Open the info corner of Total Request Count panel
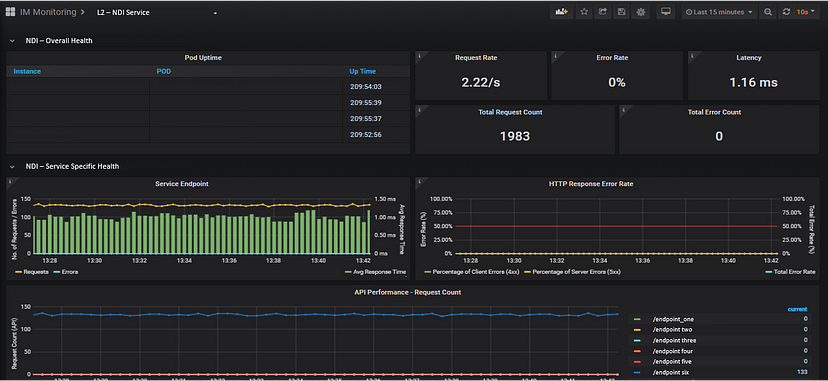This screenshot has width=828, height=381. 419,109
